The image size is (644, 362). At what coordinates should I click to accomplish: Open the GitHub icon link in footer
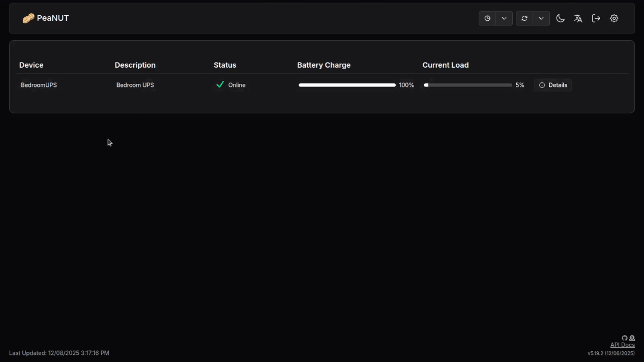[625, 338]
